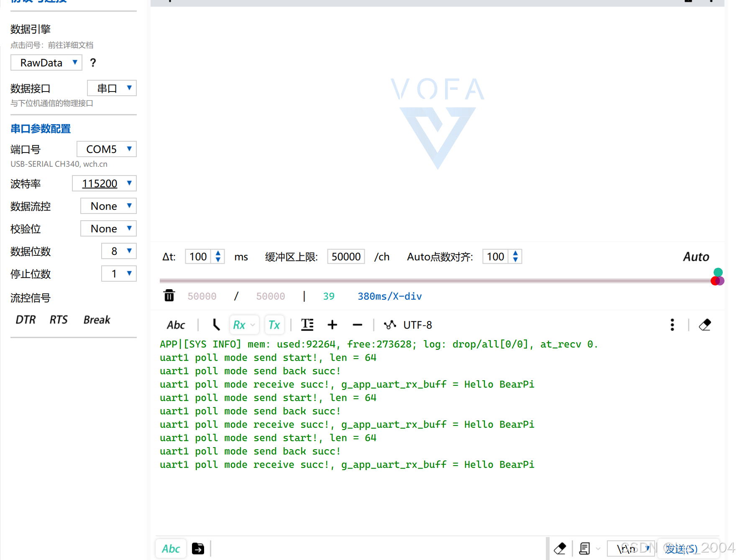The height and width of the screenshot is (560, 737).
Task: Toggle Abc mode in send bar
Action: tap(171, 549)
